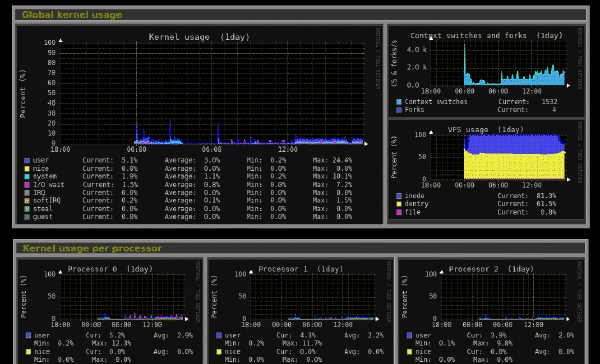The height and width of the screenshot is (364, 600).
Task: Select the softIRQ Current "0.2%" value
Action: tap(129, 201)
